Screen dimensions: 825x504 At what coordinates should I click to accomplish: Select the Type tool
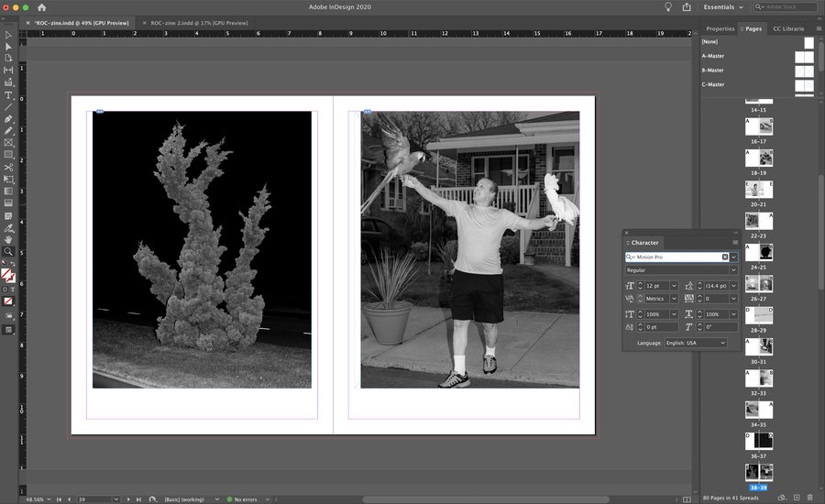[x=8, y=95]
